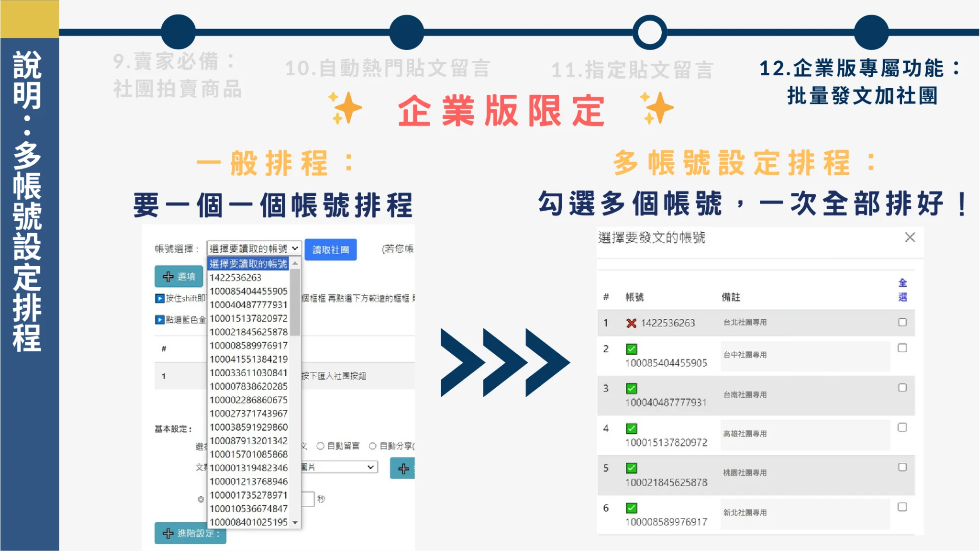Close the 選擇要發文的帳號 dialog with the X icon
Screen dimensions: 980x551
point(910,237)
